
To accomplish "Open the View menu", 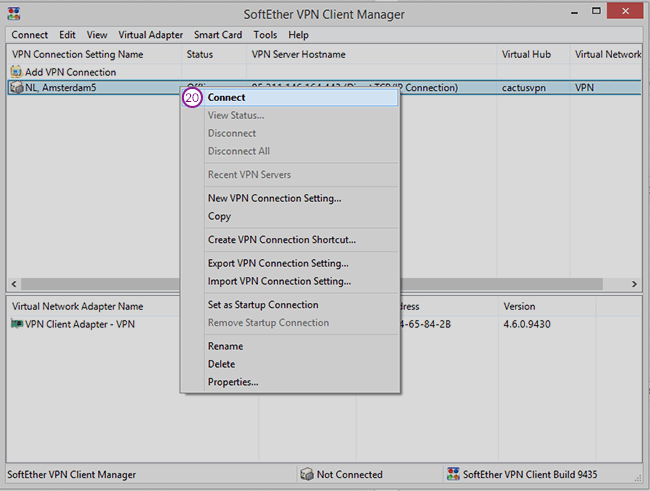I will coord(97,35).
